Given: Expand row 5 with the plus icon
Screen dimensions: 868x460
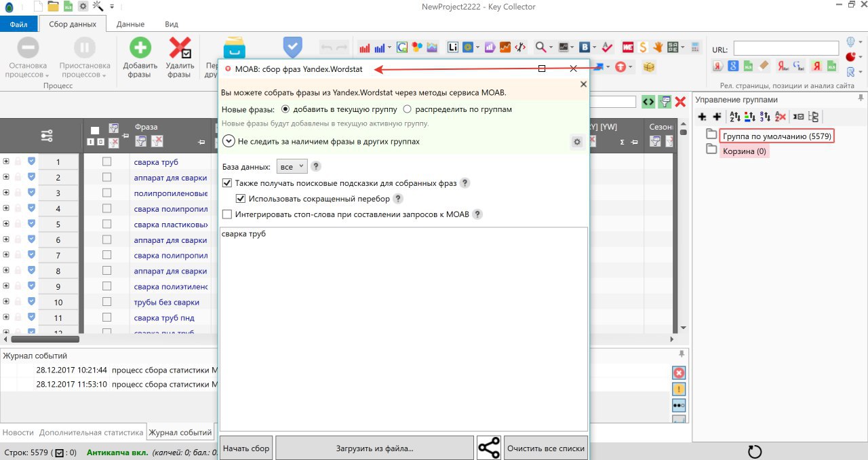Looking at the screenshot, I should coord(6,224).
